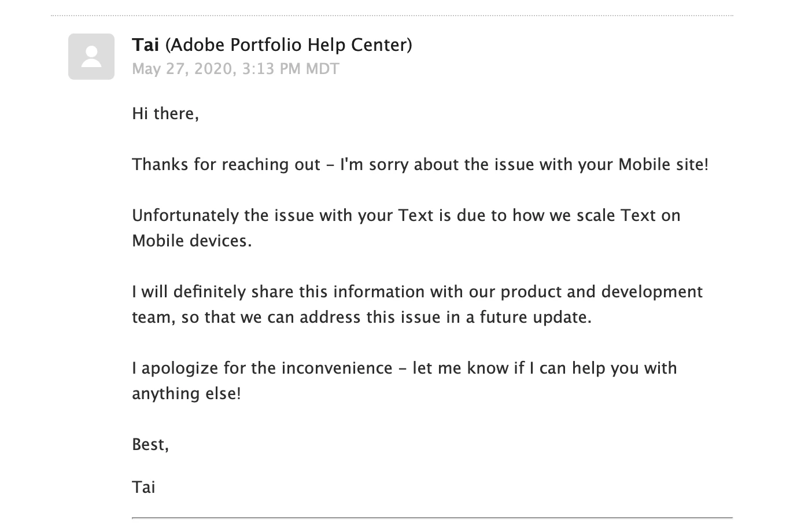Click the 'Mobile devices.' text line
The image size is (812, 531).
coord(192,241)
